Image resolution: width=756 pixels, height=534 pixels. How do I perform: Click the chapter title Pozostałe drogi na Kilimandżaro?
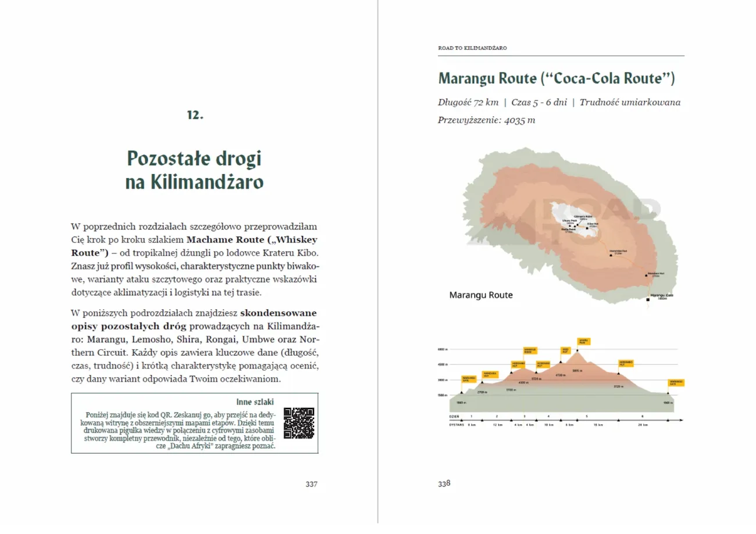[x=194, y=170]
